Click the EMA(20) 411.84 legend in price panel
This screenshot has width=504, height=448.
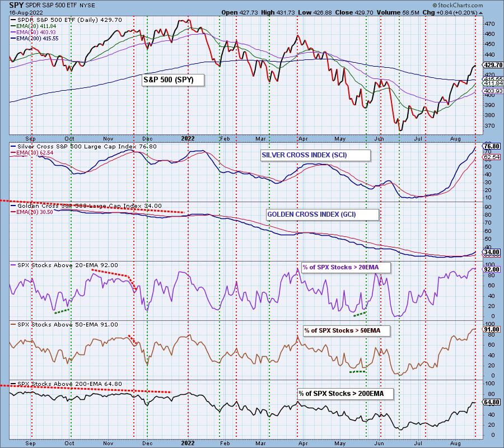34,26
